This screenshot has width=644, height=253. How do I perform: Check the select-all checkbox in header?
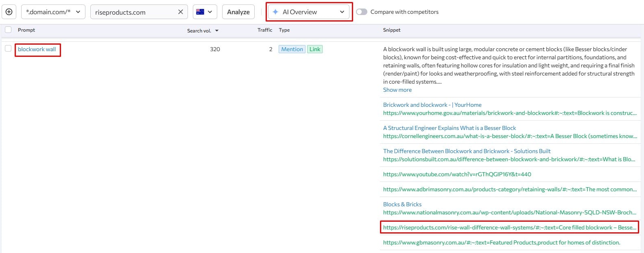click(x=8, y=30)
